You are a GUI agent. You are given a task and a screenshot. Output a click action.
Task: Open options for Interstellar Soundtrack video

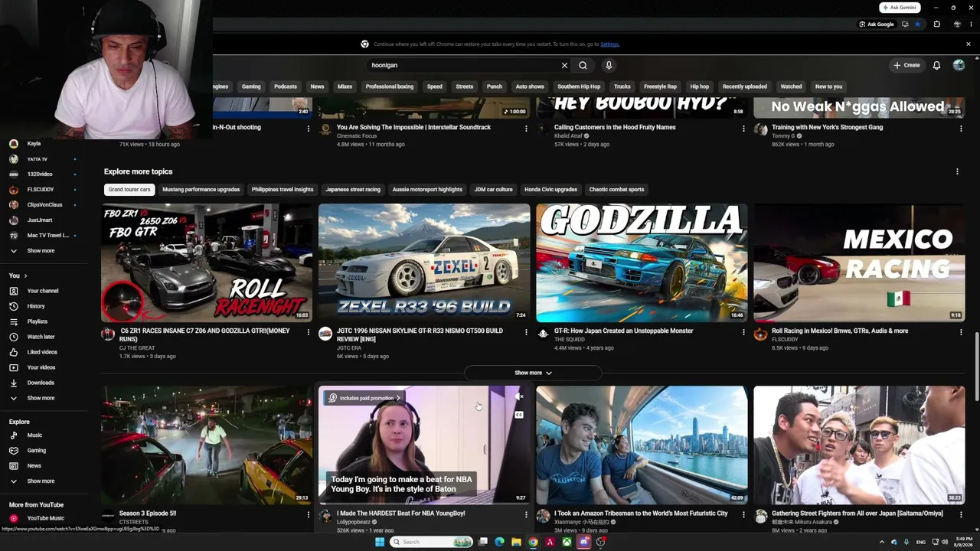tap(526, 129)
